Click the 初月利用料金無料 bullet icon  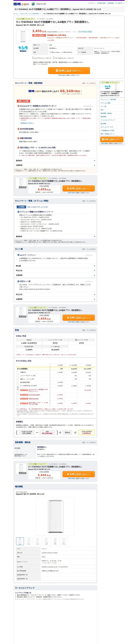(18, 129)
